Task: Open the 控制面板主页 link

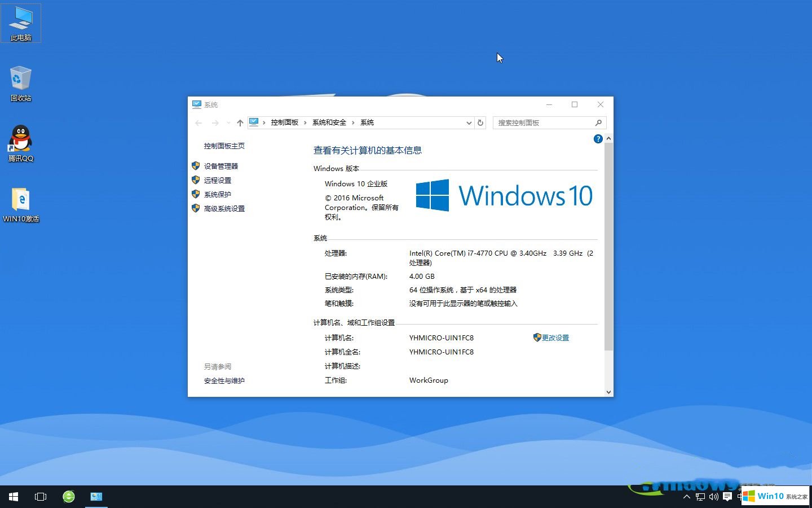Action: [224, 146]
